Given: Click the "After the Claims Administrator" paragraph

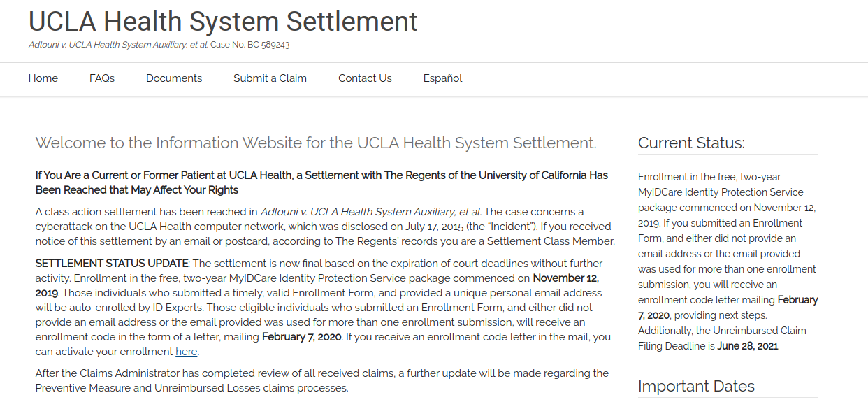Looking at the screenshot, I should coord(321,380).
